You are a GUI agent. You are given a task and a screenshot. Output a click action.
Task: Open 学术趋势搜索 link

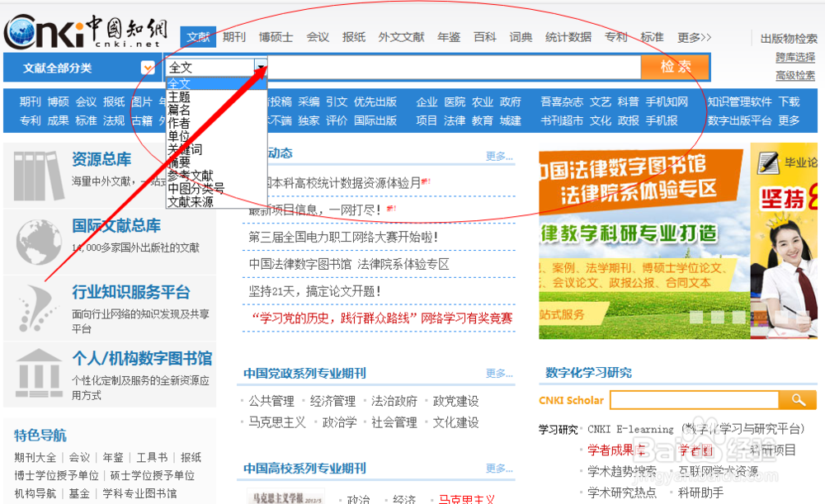point(622,471)
